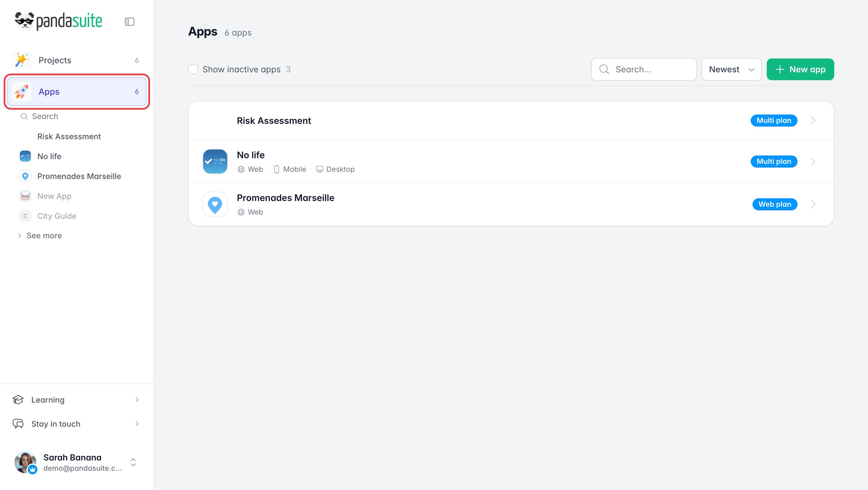This screenshot has width=868, height=490.
Task: Click the magnifier icon in the main search box
Action: point(604,69)
